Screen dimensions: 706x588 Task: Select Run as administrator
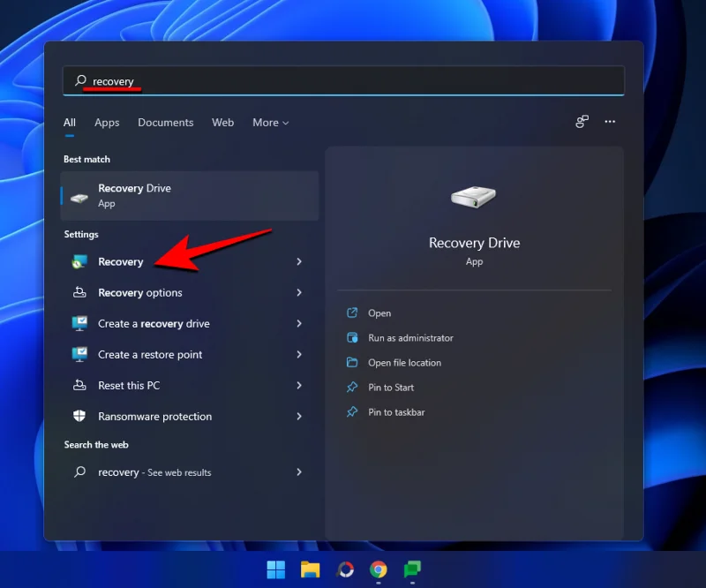(x=409, y=337)
